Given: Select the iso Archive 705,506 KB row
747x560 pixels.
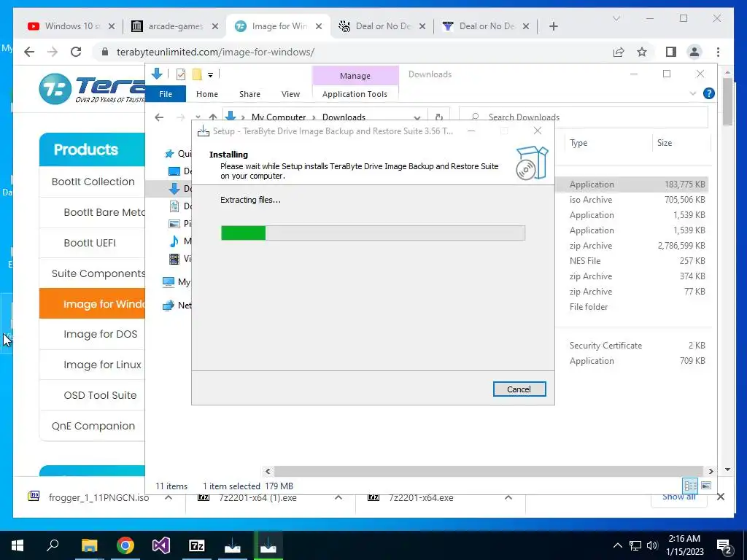Looking at the screenshot, I should (632, 200).
